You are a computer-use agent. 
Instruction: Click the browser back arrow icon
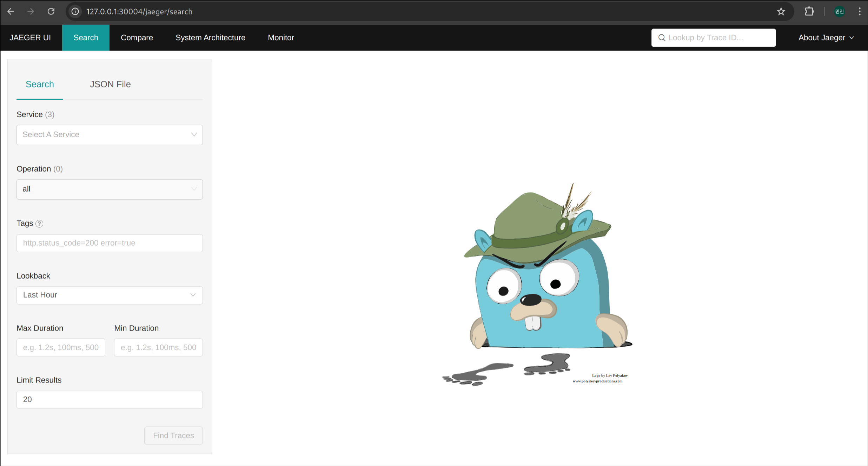point(11,12)
